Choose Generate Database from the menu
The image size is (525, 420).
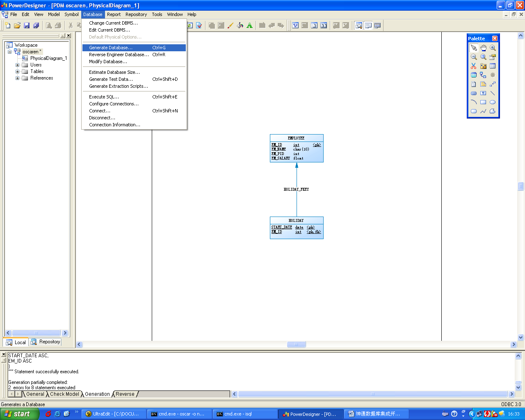[x=111, y=48]
